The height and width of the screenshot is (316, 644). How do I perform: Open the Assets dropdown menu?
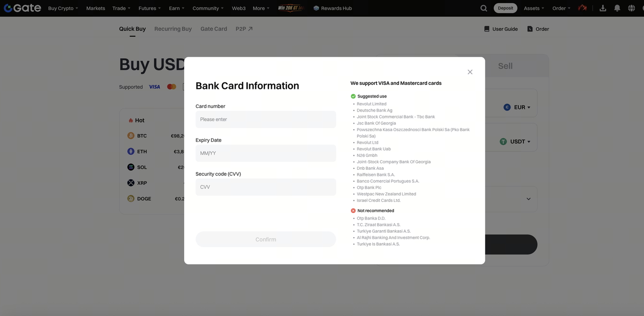(x=534, y=8)
